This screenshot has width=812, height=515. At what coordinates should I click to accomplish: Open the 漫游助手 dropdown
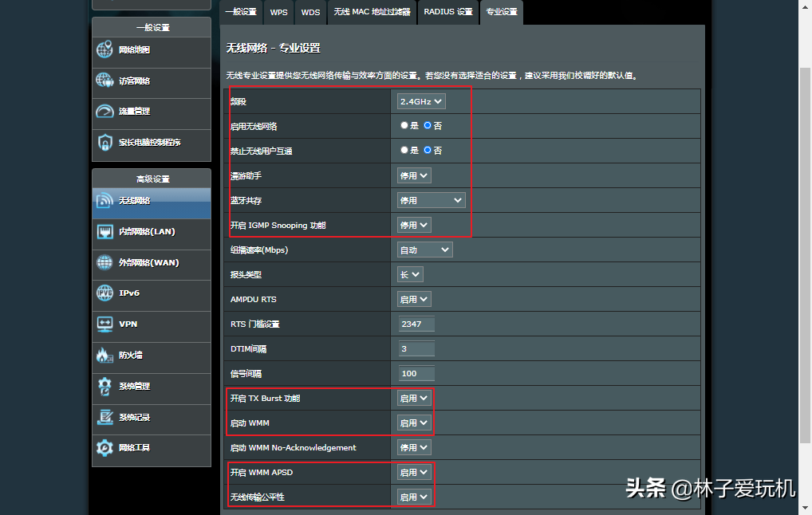(x=414, y=175)
